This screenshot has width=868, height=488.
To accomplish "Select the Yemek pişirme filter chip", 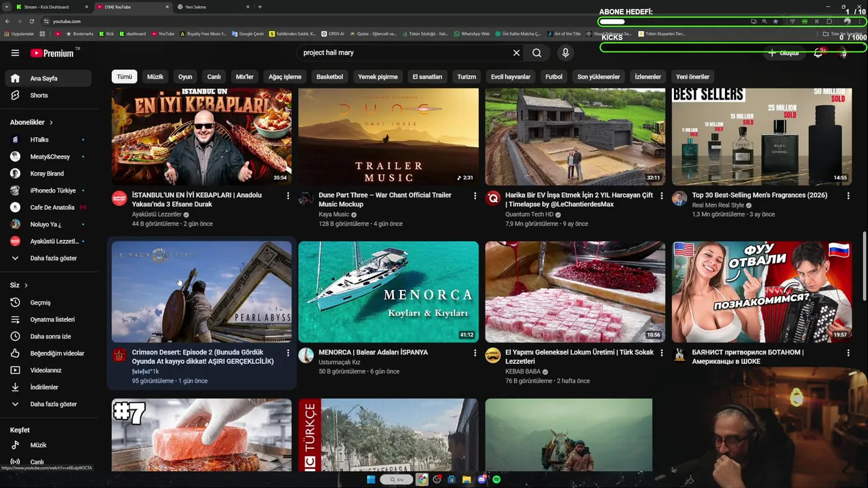I will pos(378,77).
